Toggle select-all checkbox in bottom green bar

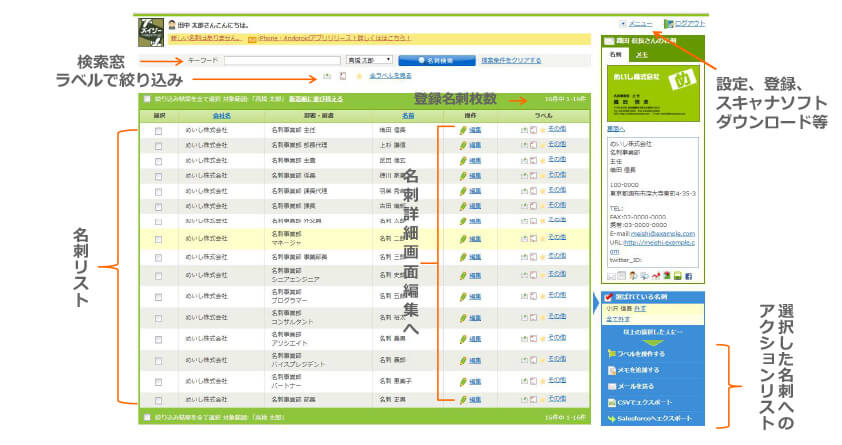click(x=147, y=417)
